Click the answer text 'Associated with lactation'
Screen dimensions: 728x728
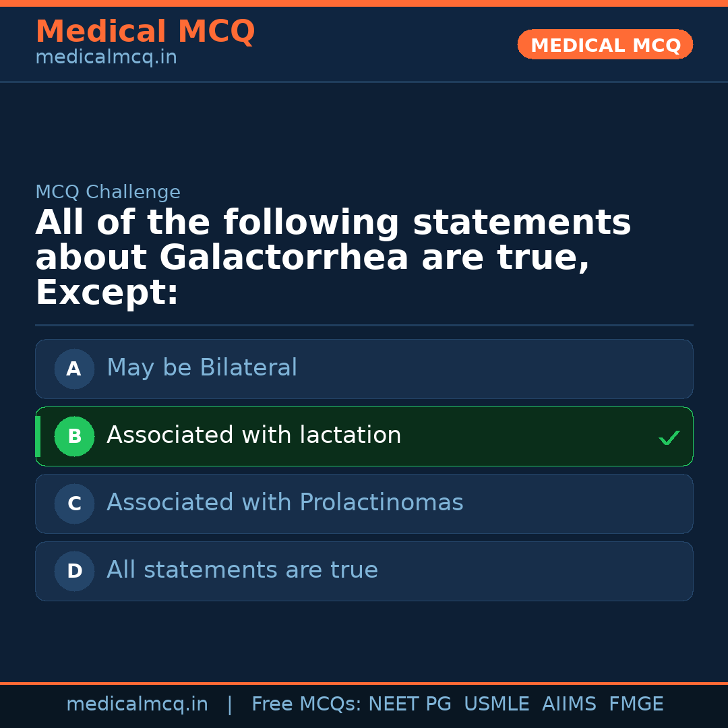[x=253, y=435]
